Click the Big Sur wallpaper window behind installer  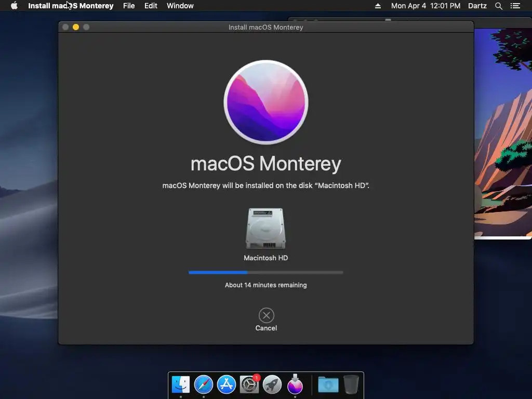(503, 132)
